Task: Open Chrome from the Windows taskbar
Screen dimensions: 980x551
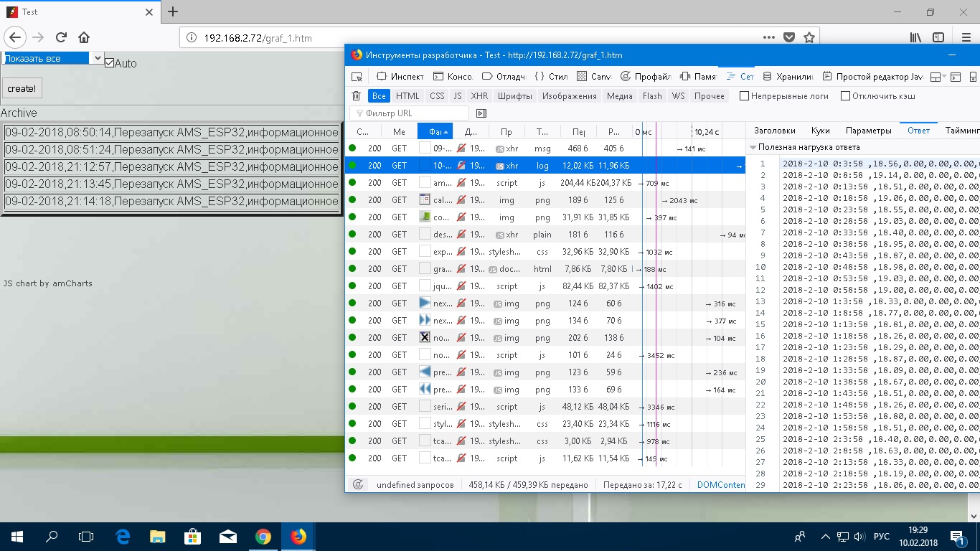Action: [x=263, y=537]
